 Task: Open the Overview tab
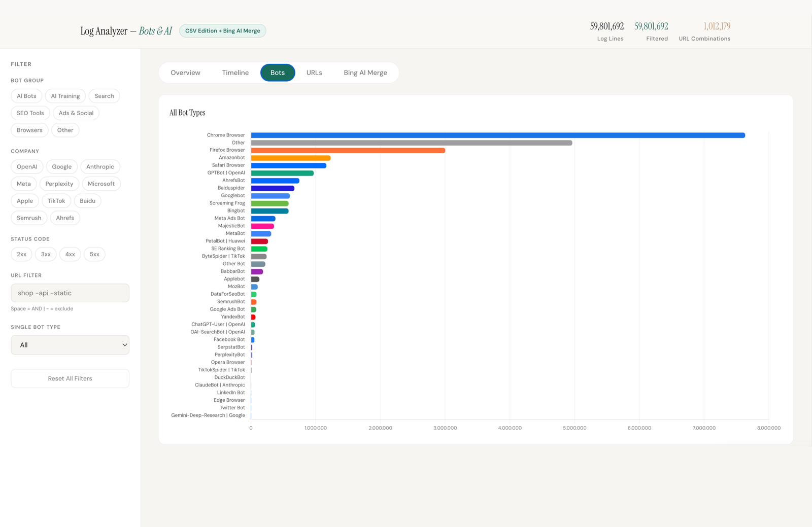(x=185, y=73)
